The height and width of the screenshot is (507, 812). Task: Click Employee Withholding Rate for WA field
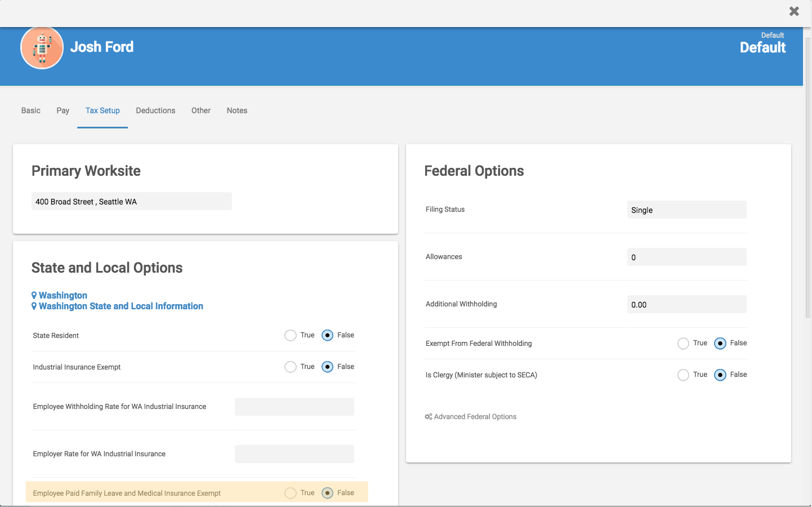click(x=295, y=407)
